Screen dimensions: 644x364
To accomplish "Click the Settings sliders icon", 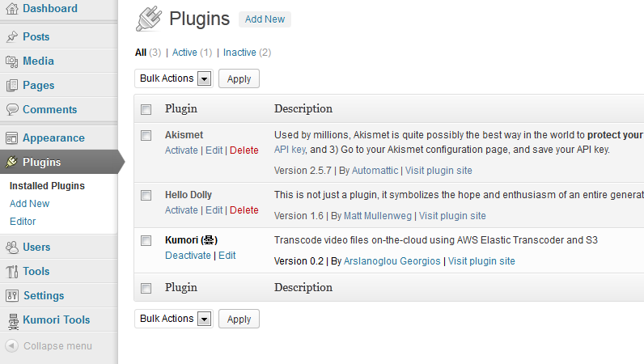I will click(x=12, y=295).
